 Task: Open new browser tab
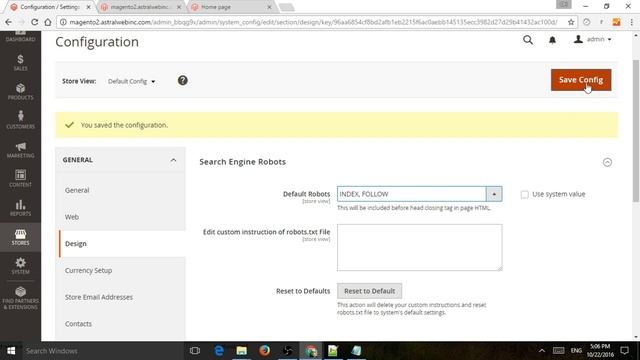(287, 7)
